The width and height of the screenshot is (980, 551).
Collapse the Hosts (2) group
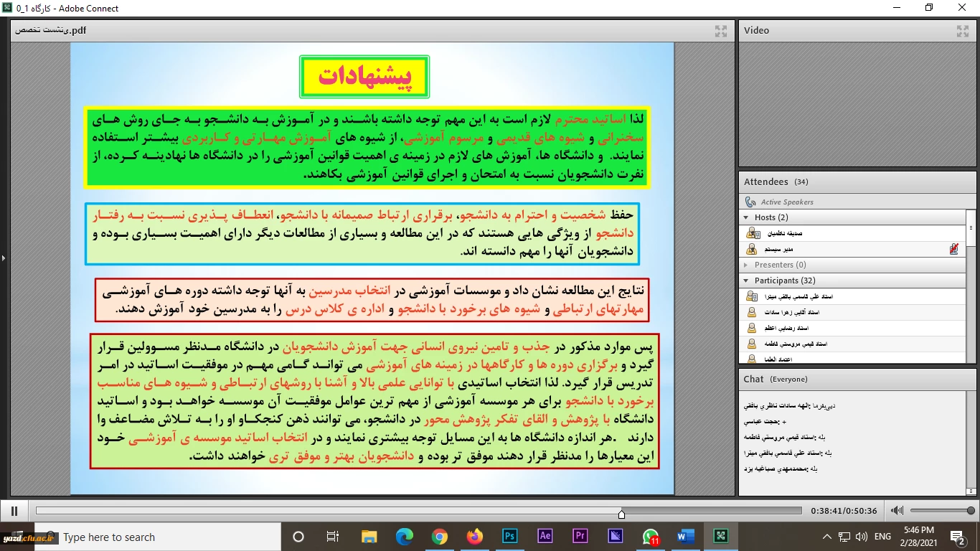pyautogui.click(x=747, y=217)
